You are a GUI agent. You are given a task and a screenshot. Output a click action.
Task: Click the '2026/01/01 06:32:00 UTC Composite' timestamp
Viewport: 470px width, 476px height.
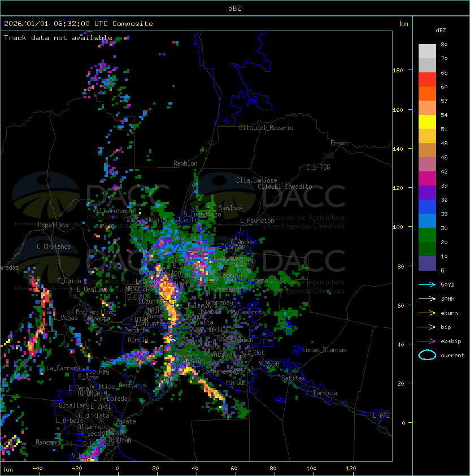pyautogui.click(x=79, y=24)
